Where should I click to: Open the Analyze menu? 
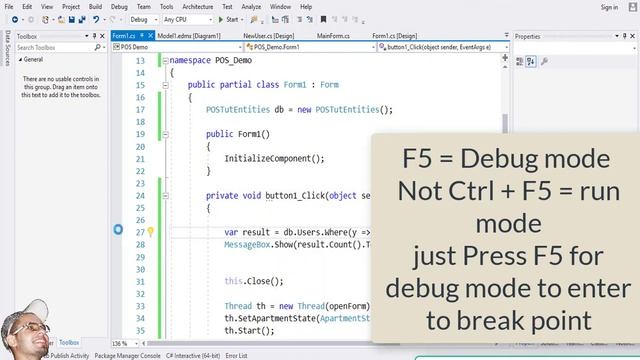[x=251, y=7]
